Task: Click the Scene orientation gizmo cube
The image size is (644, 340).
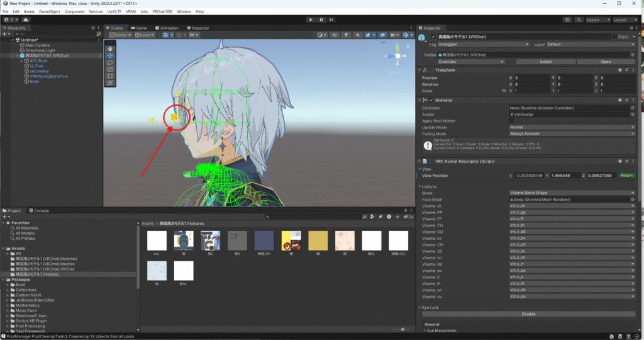Action: click(x=397, y=56)
